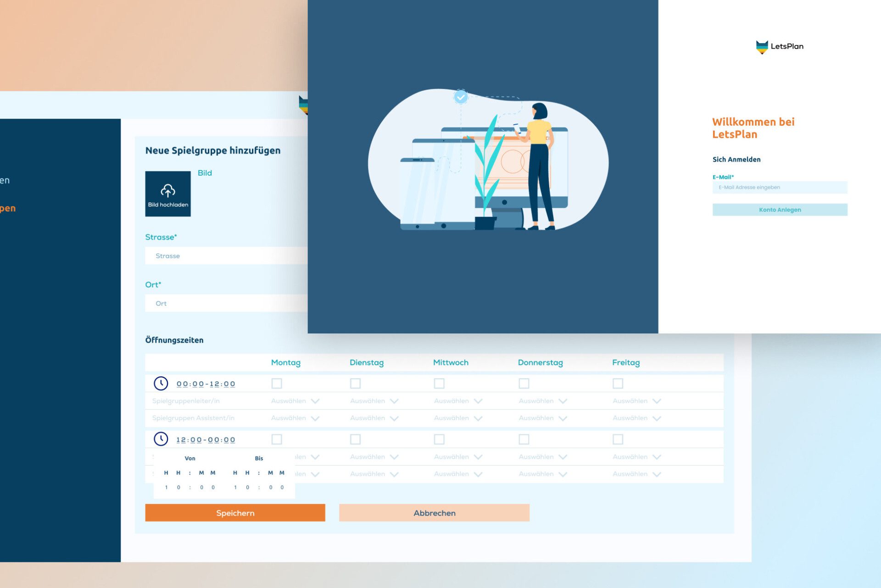The width and height of the screenshot is (881, 588).
Task: Click the clock icon beside 12:00-00:00
Action: click(161, 439)
